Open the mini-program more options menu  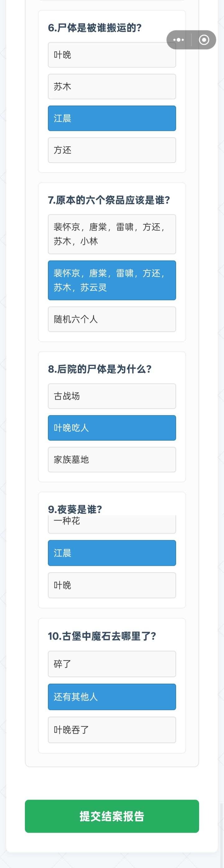[x=179, y=40]
